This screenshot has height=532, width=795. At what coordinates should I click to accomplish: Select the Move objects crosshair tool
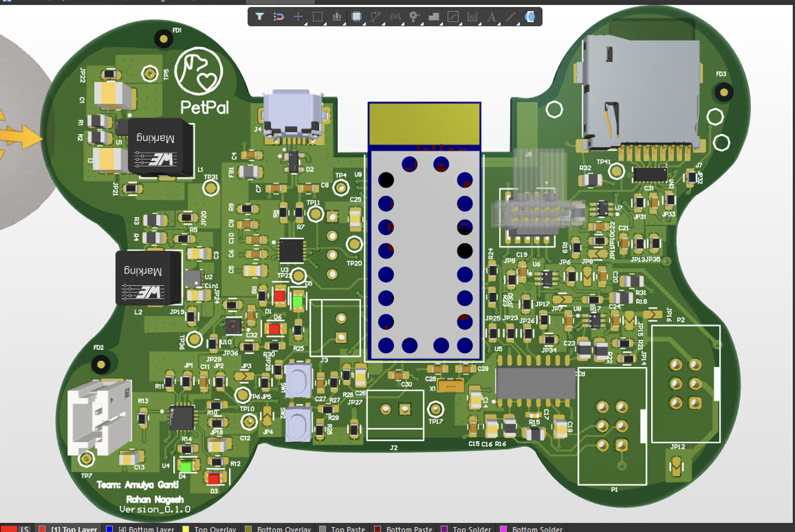pos(298,16)
